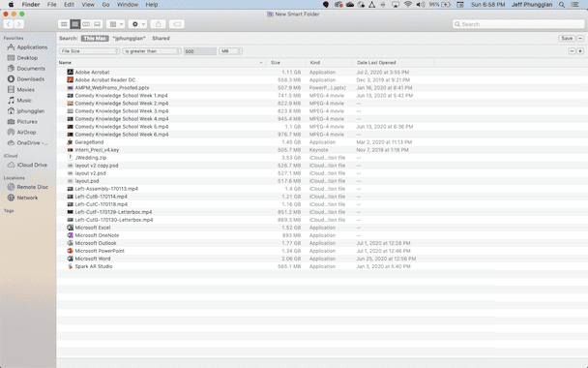
Task: Open Documents in the sidebar
Action: tap(26, 69)
